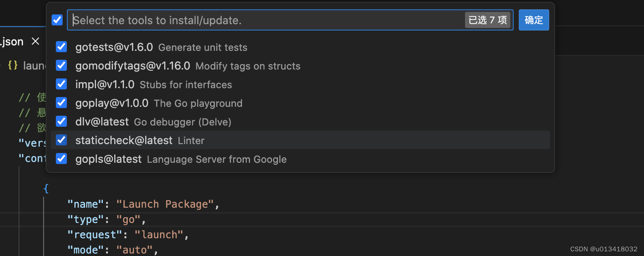
Task: Uncheck the gomodifytags@v1.16.0 checkbox
Action: (x=61, y=65)
